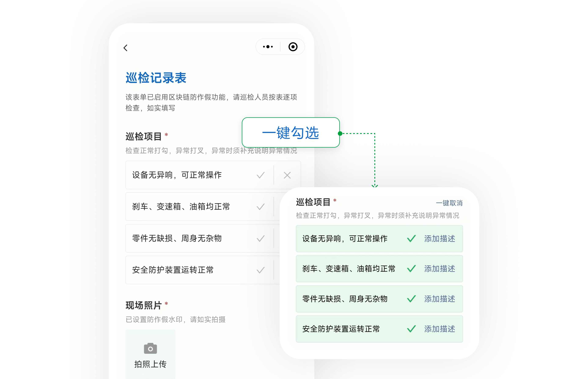
Task: Tap the back arrow at top left
Action: click(x=125, y=48)
